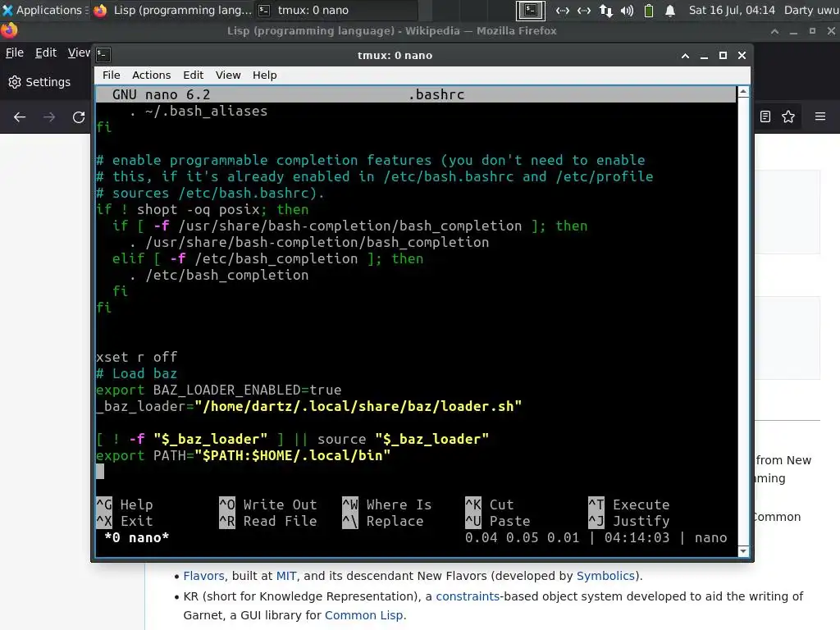Click the clock showing Sat 16 Jul, 04:14
The width and height of the screenshot is (840, 630).
click(732, 10)
